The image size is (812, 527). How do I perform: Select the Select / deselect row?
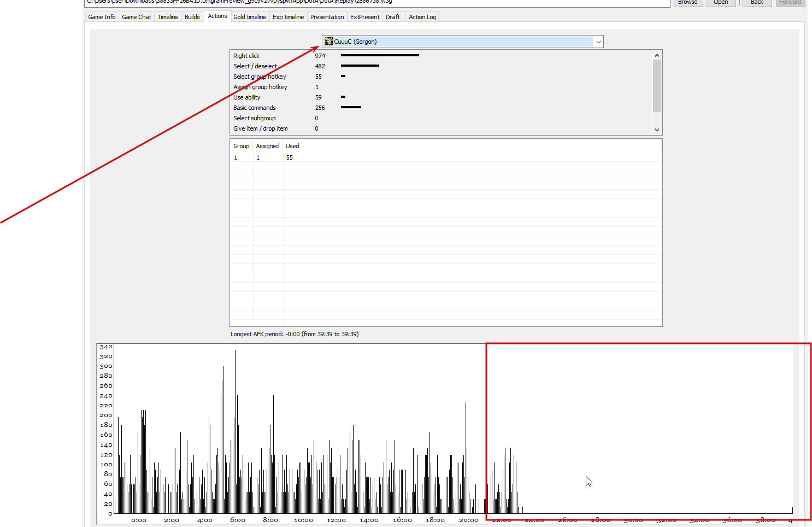[442, 66]
